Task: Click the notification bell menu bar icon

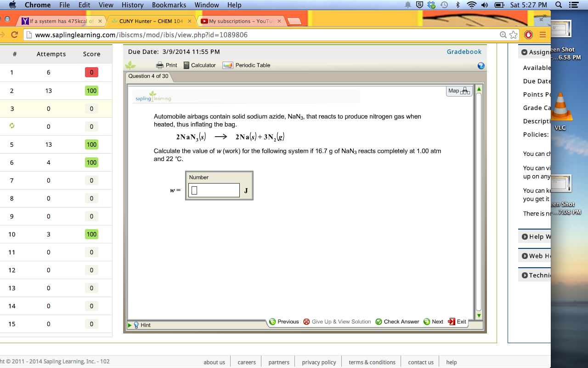Action: [x=407, y=5]
